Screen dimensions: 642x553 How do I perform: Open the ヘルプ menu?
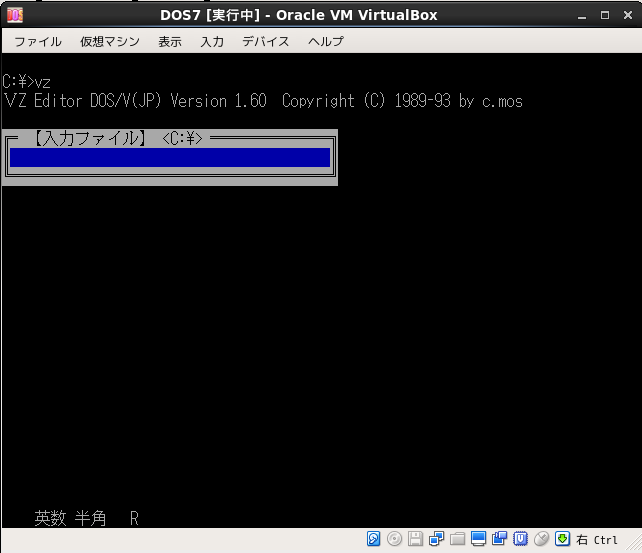326,41
